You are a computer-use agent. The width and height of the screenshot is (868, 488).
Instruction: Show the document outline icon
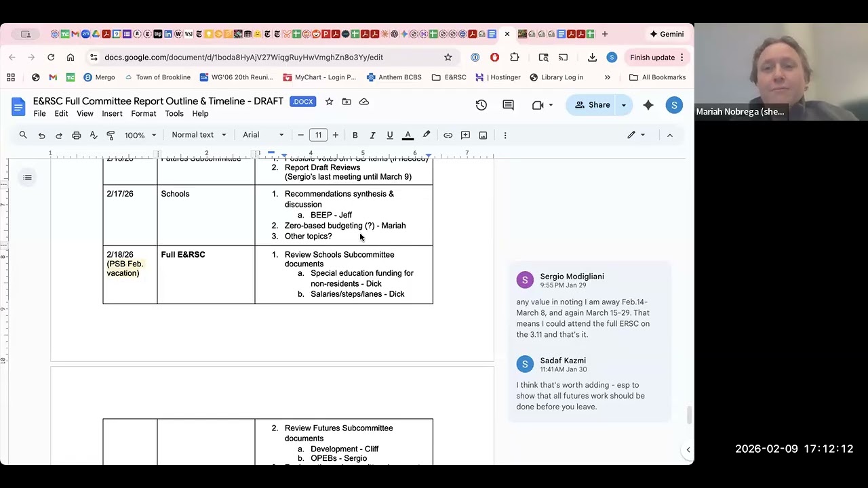point(27,178)
